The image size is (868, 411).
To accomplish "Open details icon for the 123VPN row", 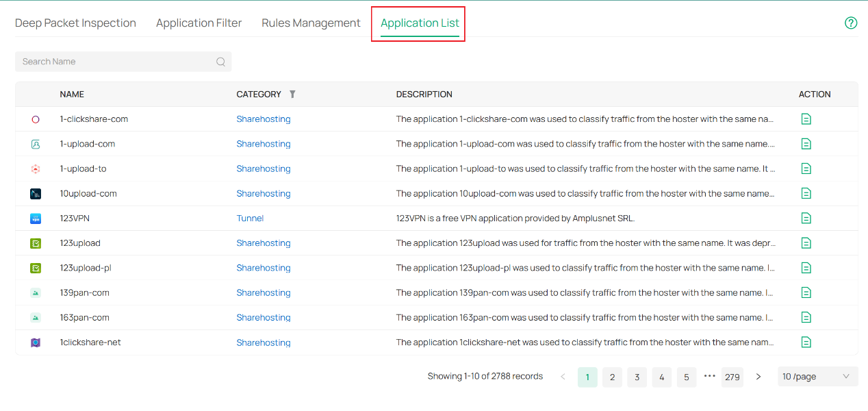I will click(806, 219).
